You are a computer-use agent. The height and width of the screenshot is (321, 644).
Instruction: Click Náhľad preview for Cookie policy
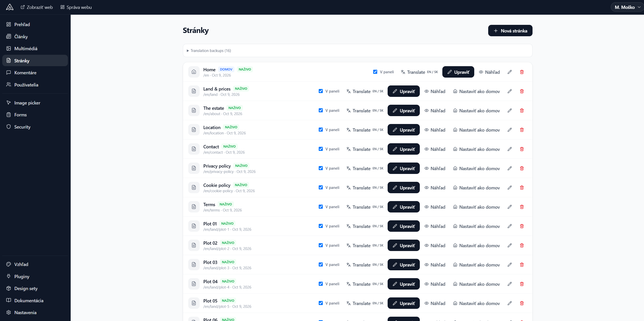[435, 188]
